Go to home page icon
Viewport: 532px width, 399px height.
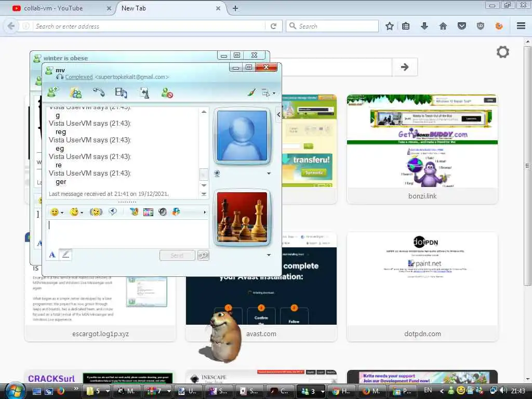click(443, 26)
